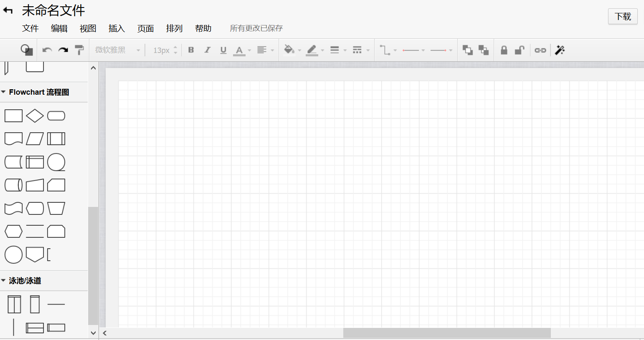The width and height of the screenshot is (644, 340).
Task: Click the bring to front icon
Action: [x=467, y=50]
